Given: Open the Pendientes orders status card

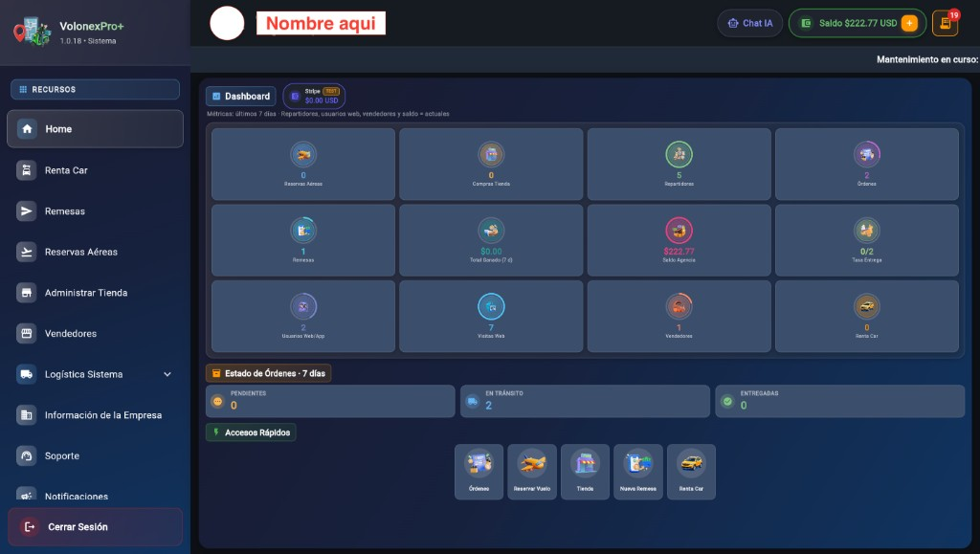Looking at the screenshot, I should coord(330,401).
